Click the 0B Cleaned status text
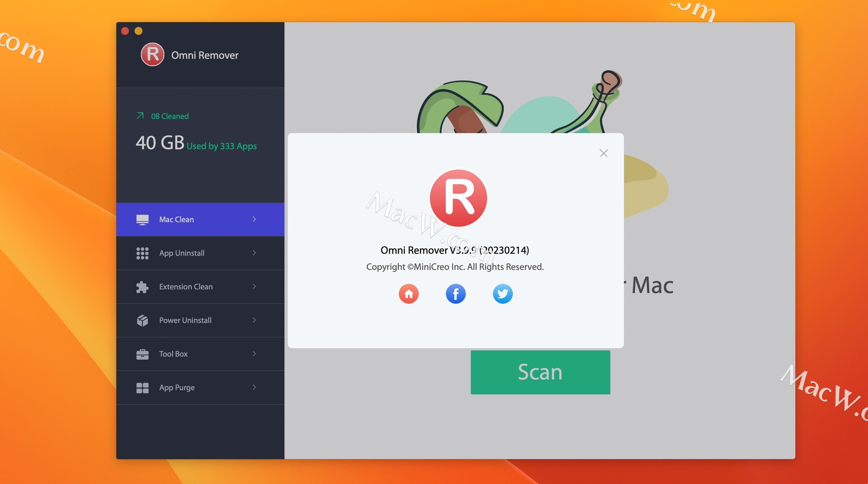 click(x=170, y=116)
